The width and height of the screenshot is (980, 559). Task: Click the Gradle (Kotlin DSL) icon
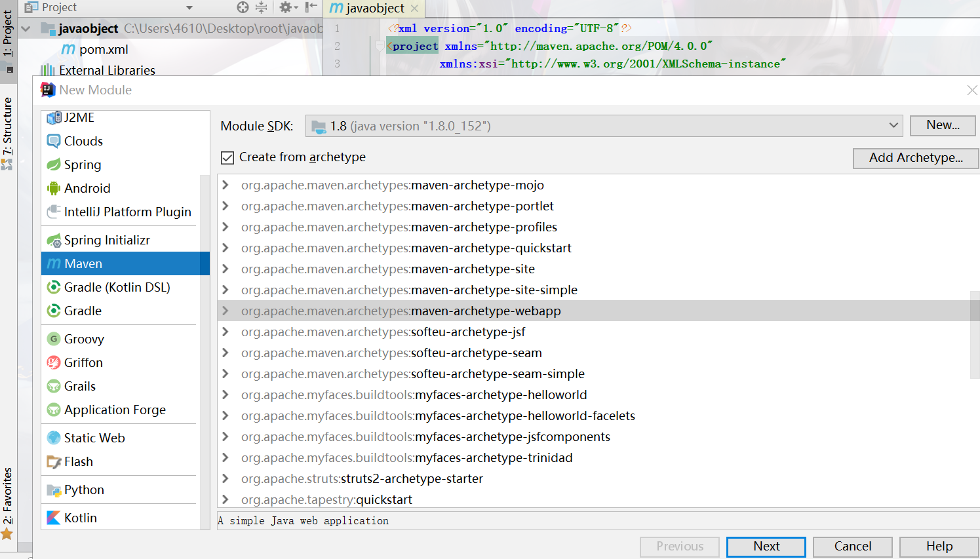tap(54, 287)
